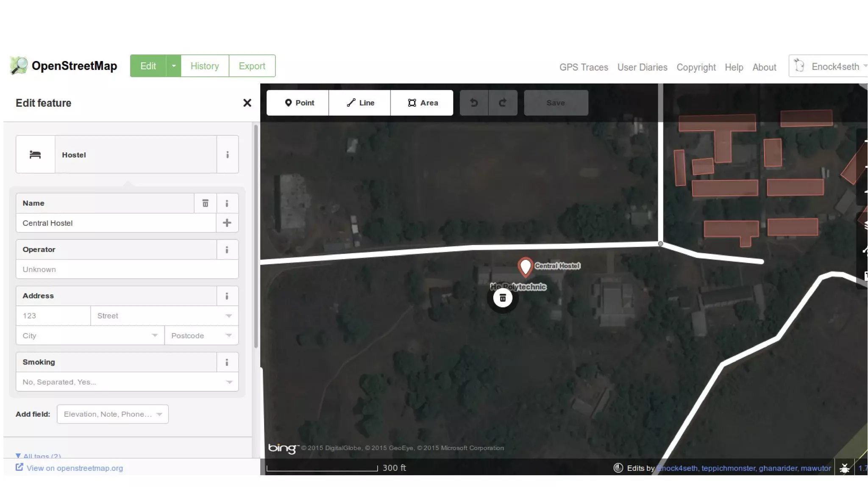Click the plus icon next to Central Hostel
The height and width of the screenshot is (487, 868).
pyautogui.click(x=227, y=223)
